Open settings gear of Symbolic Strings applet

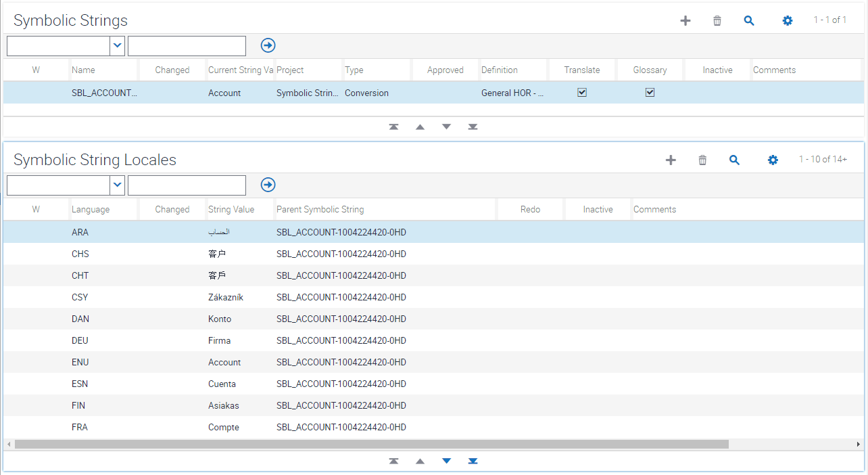788,20
